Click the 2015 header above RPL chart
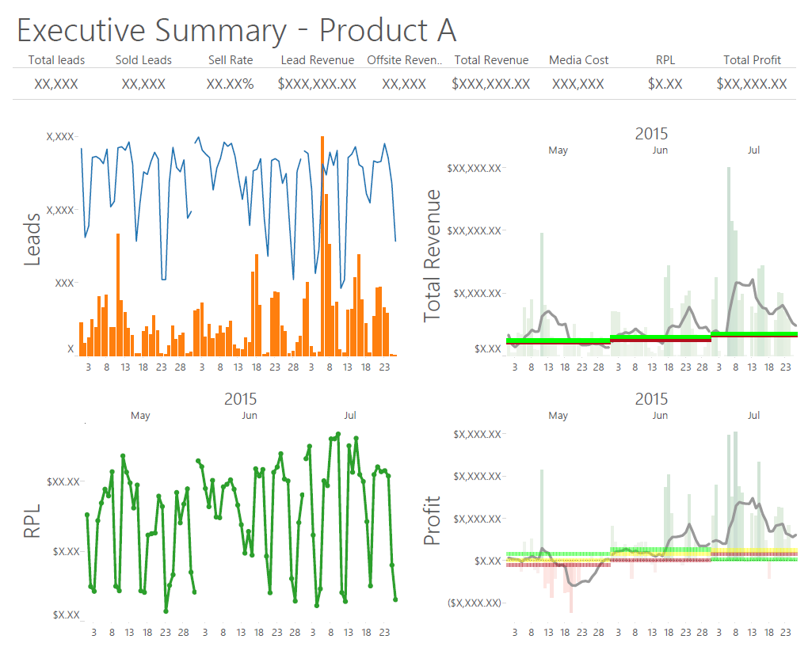This screenshot has width=812, height=662. pyautogui.click(x=240, y=399)
